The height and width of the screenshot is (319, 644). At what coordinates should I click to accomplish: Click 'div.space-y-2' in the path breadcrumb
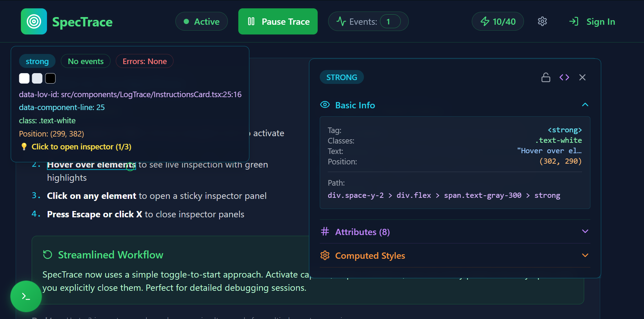356,195
